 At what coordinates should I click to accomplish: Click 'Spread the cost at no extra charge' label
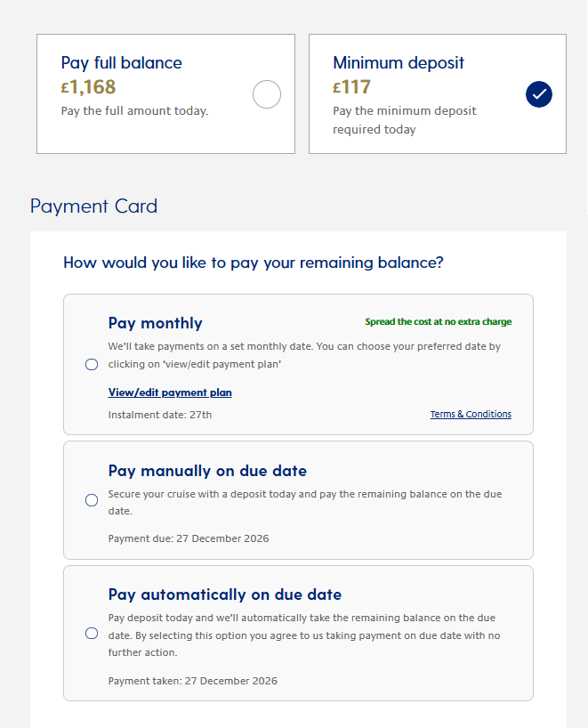coord(438,322)
